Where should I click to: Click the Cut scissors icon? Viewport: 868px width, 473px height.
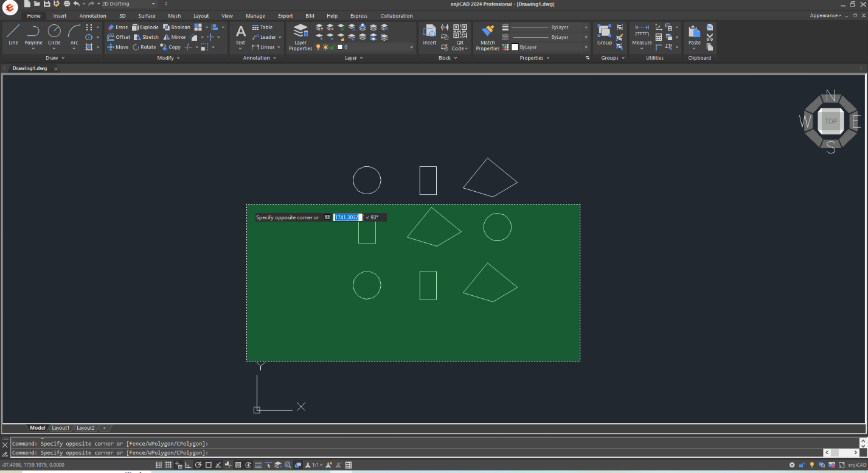710,37
